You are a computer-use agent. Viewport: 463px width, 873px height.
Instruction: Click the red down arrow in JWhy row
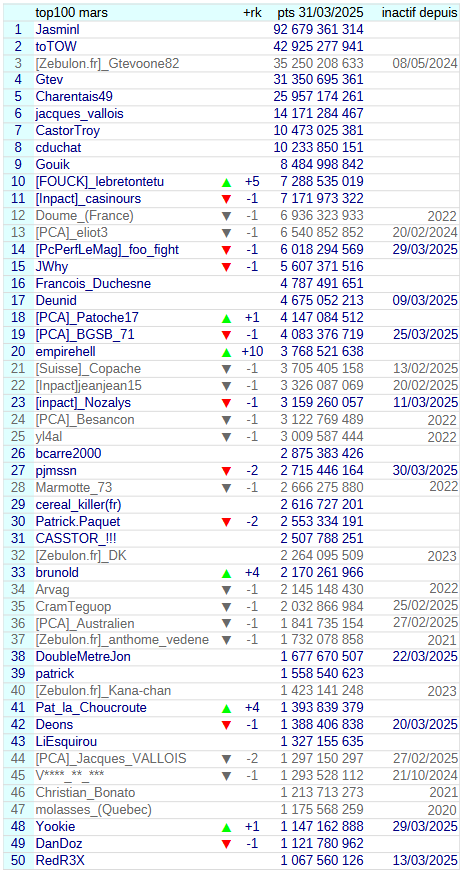[x=226, y=267]
